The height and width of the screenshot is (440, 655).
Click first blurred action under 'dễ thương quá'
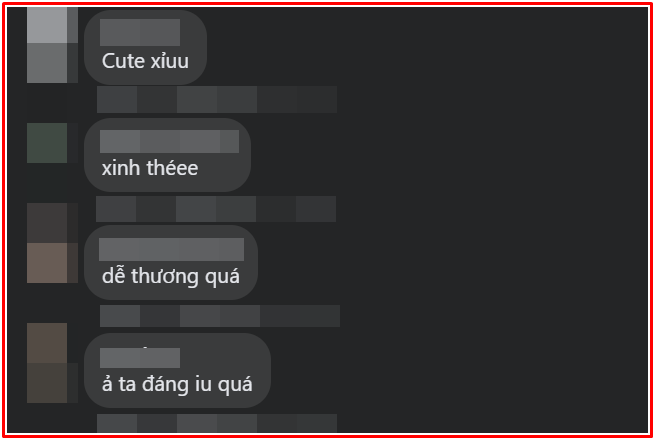click(x=120, y=316)
